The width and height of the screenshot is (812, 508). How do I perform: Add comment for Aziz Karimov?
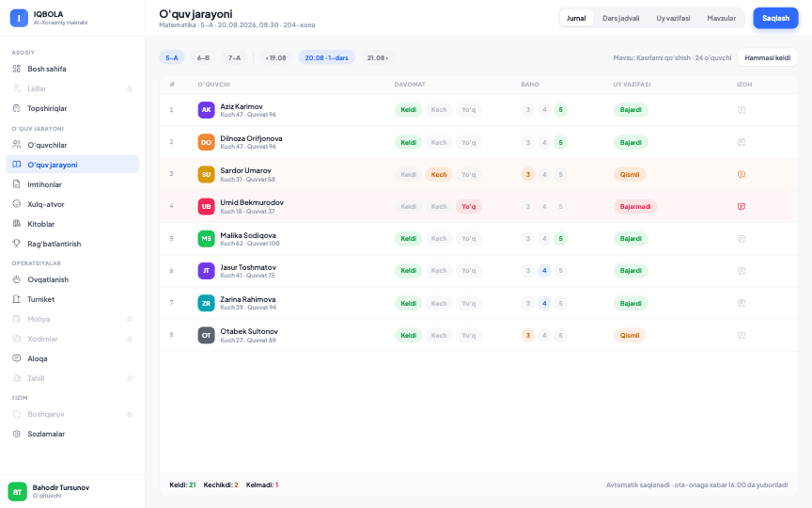[x=742, y=110]
